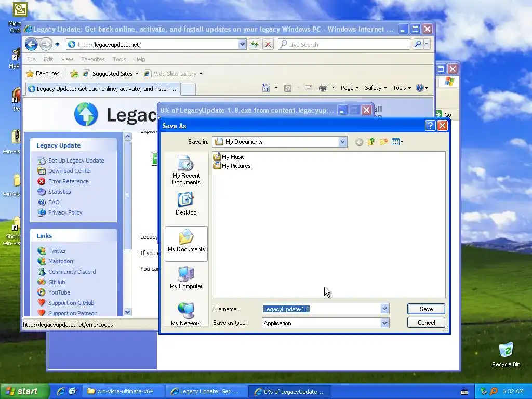Open the Safety command bar menu
Image resolution: width=532 pixels, height=399 pixels.
click(375, 88)
